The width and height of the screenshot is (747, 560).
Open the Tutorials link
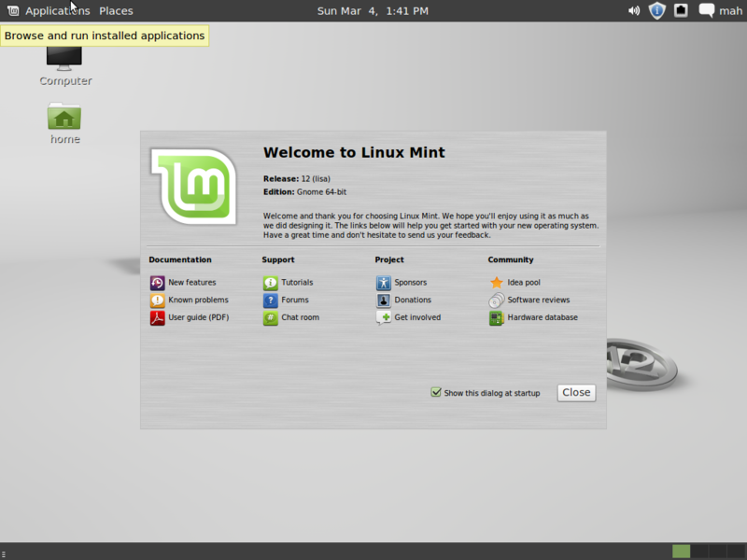pos(297,283)
